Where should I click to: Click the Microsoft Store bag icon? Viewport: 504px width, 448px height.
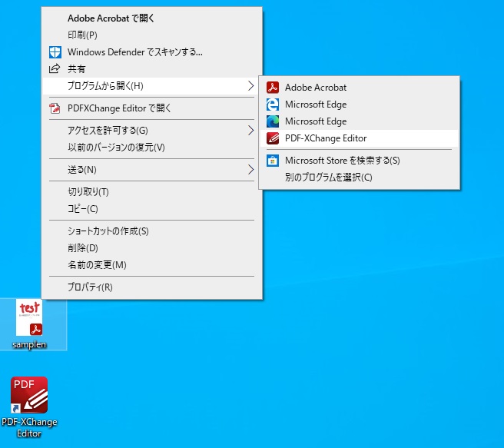click(x=273, y=161)
